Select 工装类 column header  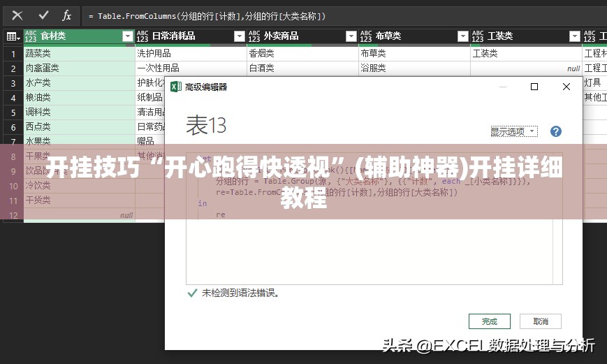click(x=526, y=36)
